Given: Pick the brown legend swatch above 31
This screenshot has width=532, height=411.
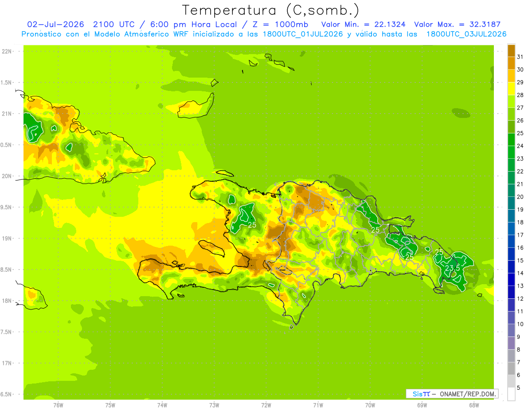Looking at the screenshot, I should [x=511, y=51].
